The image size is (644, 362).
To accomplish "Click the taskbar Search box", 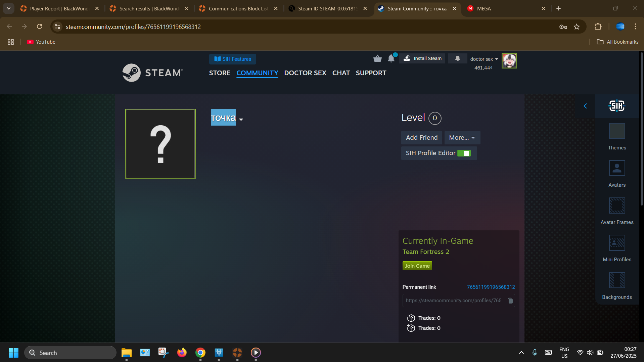I will [71, 353].
